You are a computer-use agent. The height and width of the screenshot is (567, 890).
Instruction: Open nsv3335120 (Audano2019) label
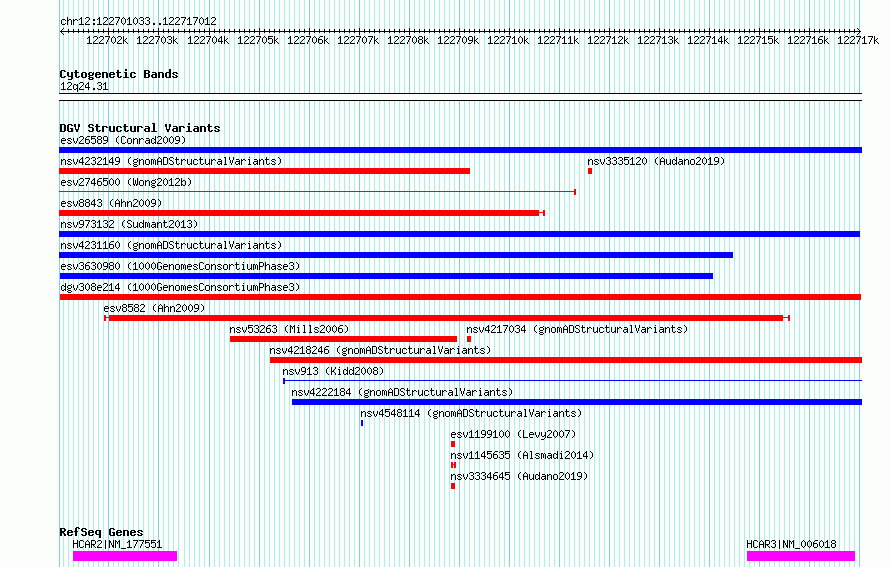pos(656,161)
